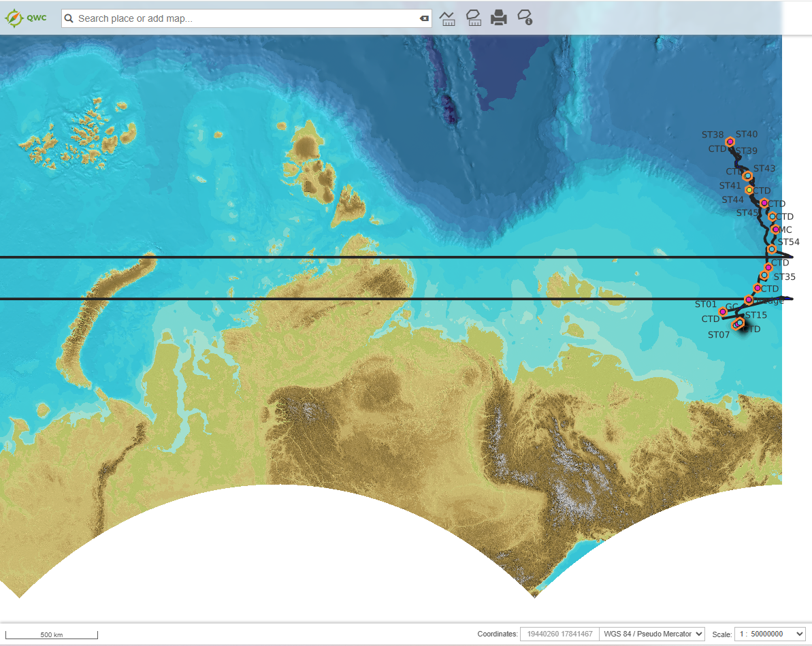
Task: Click the Dredge station marker
Action: click(x=749, y=300)
